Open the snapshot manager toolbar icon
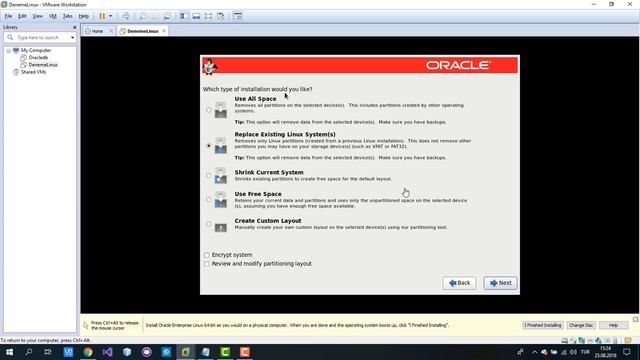Screen dimensions: 640x360 (x=167, y=16)
